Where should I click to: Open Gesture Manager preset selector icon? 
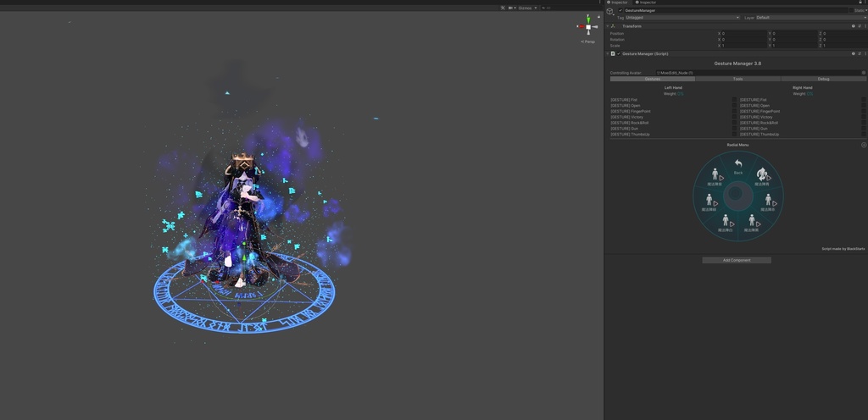point(860,53)
